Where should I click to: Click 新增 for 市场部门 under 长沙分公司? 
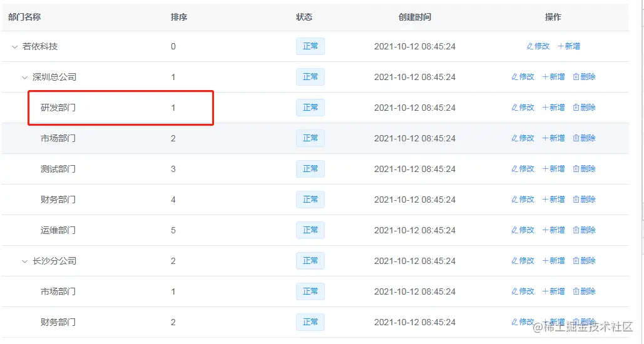pos(554,291)
